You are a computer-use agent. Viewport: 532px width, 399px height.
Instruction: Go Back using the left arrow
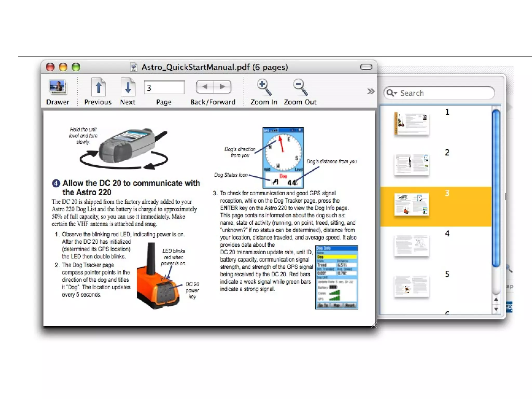coord(205,87)
